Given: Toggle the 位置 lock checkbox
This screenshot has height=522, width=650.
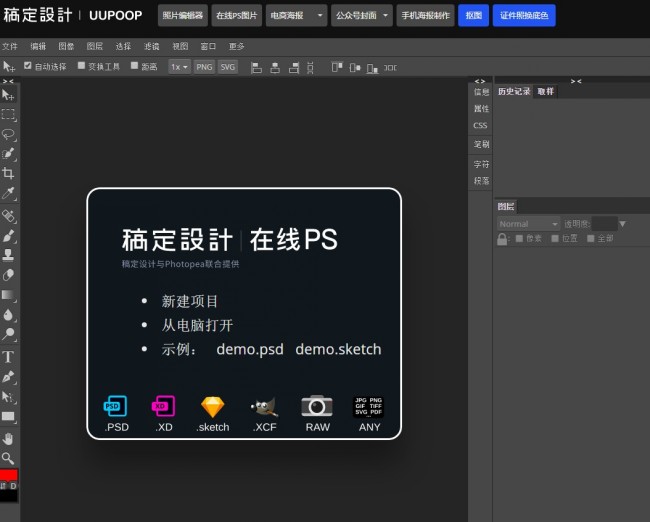Looking at the screenshot, I should point(555,238).
